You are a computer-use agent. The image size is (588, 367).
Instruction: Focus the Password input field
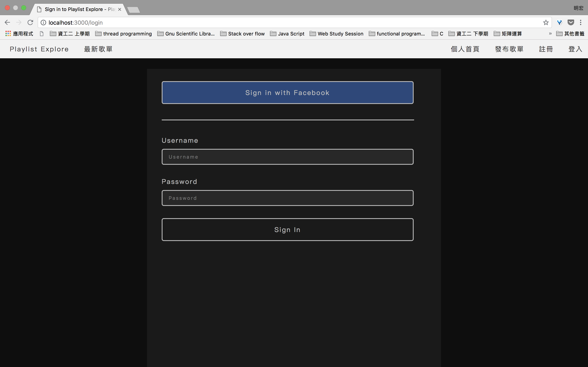click(287, 198)
